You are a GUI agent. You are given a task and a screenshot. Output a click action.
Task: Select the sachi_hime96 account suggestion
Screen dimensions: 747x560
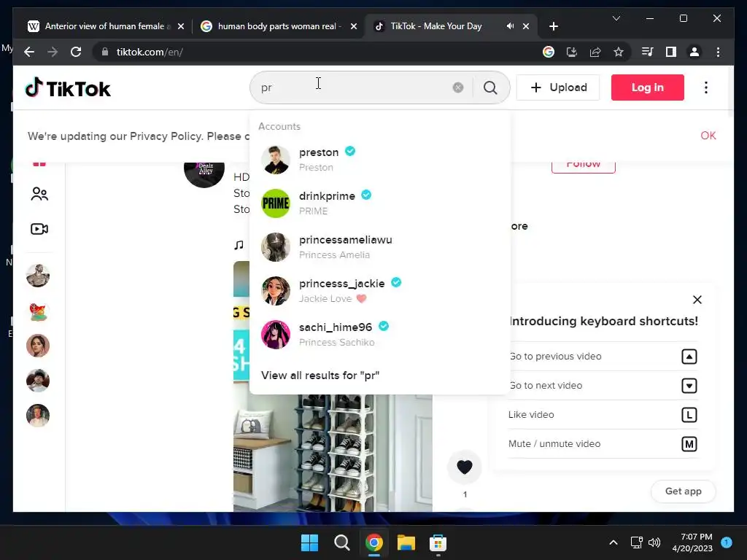[x=379, y=335]
